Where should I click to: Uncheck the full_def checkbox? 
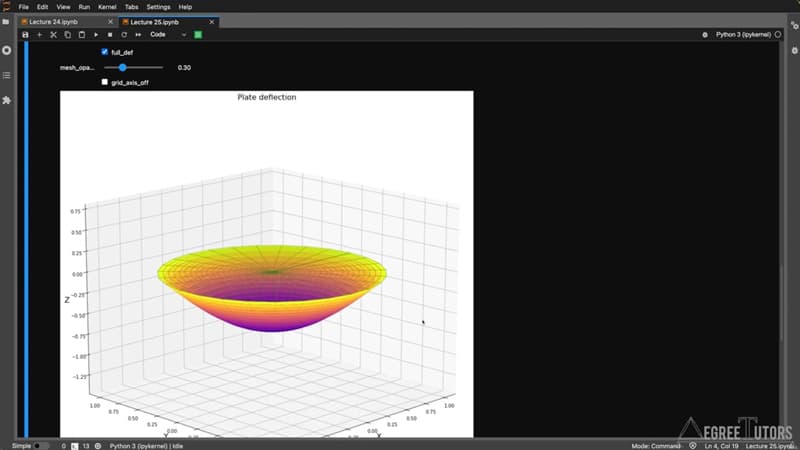[x=105, y=52]
